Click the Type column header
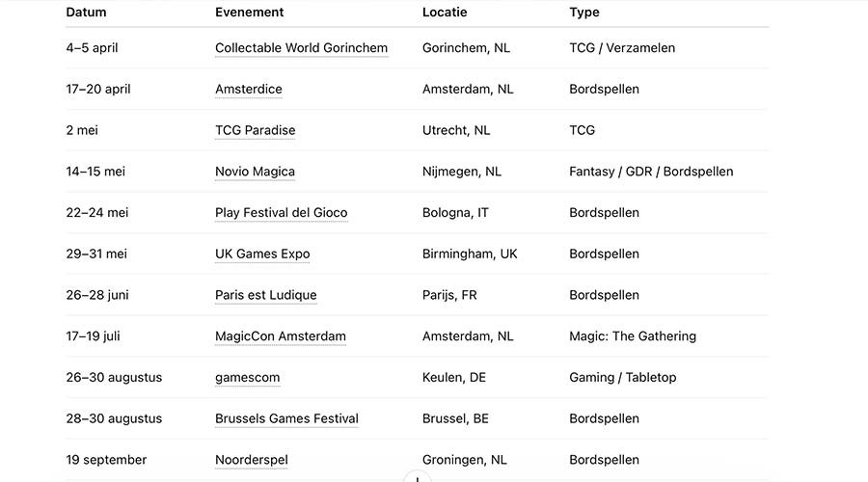The width and height of the screenshot is (868, 482). tap(584, 13)
